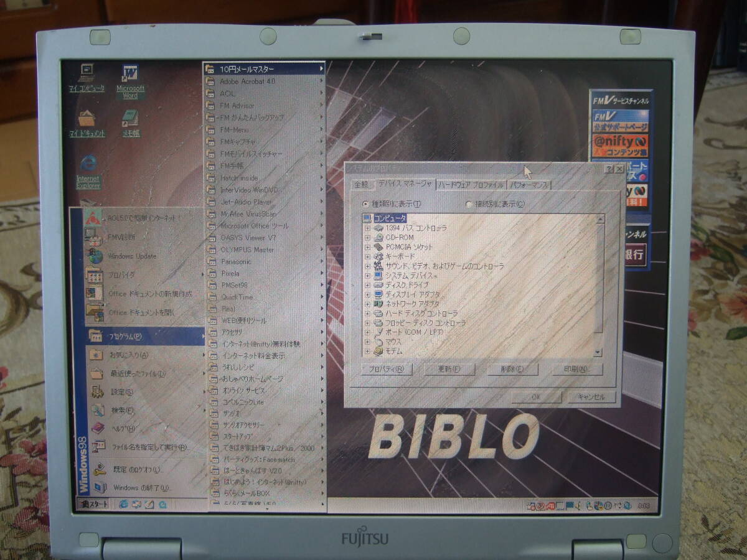
Task: Open the メモ帳 desktop shortcut
Action: click(x=130, y=123)
